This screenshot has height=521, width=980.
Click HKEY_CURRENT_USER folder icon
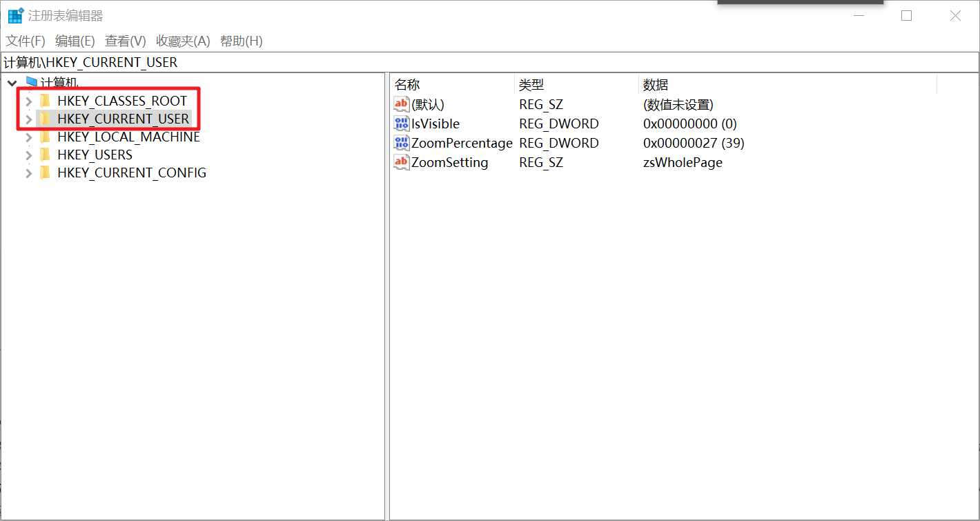point(45,119)
